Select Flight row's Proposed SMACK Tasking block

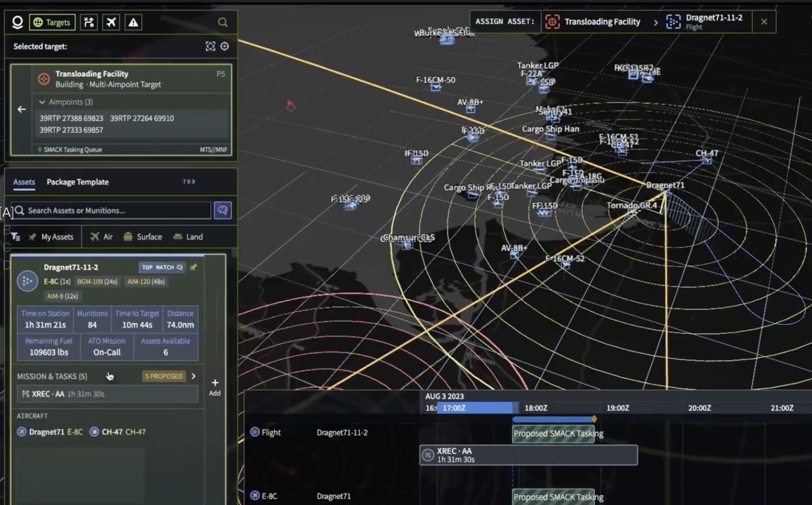(x=554, y=434)
